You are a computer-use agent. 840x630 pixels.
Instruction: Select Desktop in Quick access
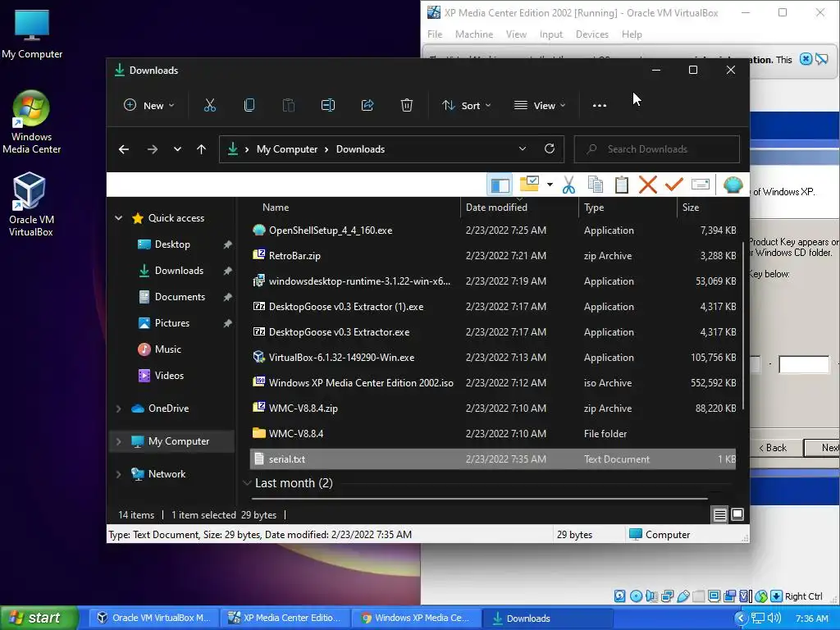click(x=172, y=244)
